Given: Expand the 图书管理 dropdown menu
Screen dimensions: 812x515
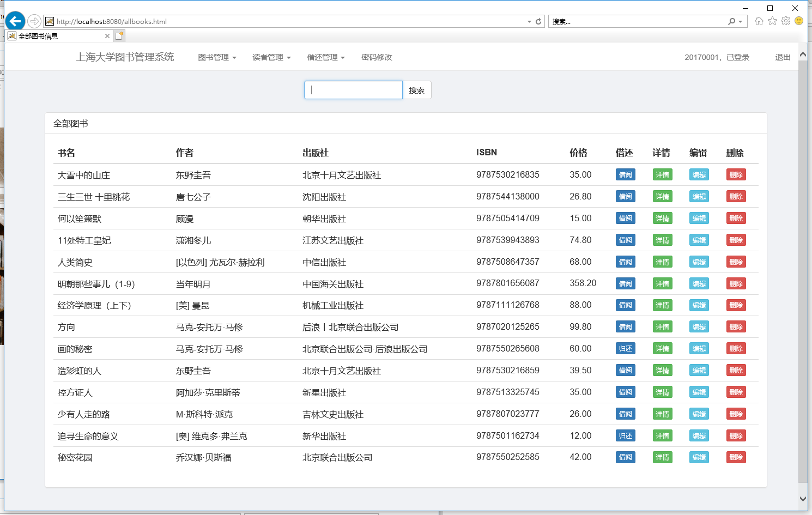Looking at the screenshot, I should coord(217,57).
